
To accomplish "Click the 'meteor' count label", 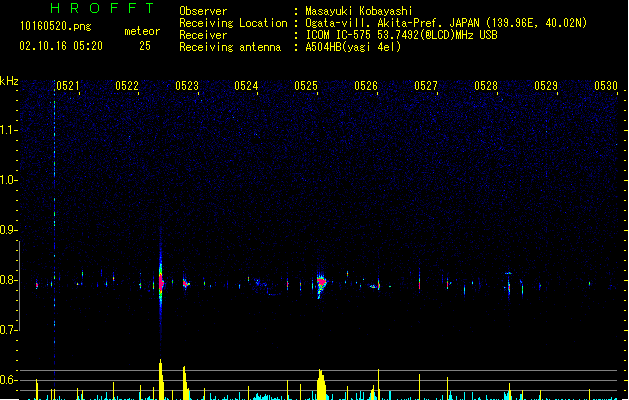I will pyautogui.click(x=142, y=31).
